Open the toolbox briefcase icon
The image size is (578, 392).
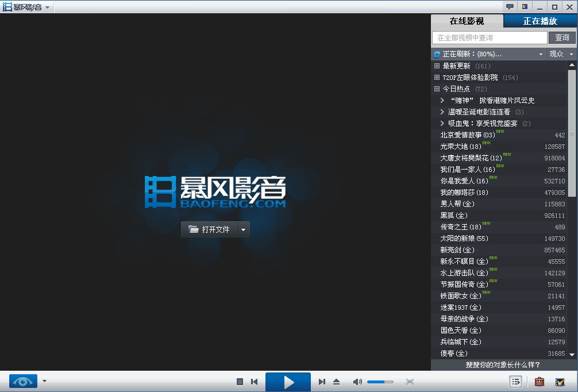tap(540, 381)
